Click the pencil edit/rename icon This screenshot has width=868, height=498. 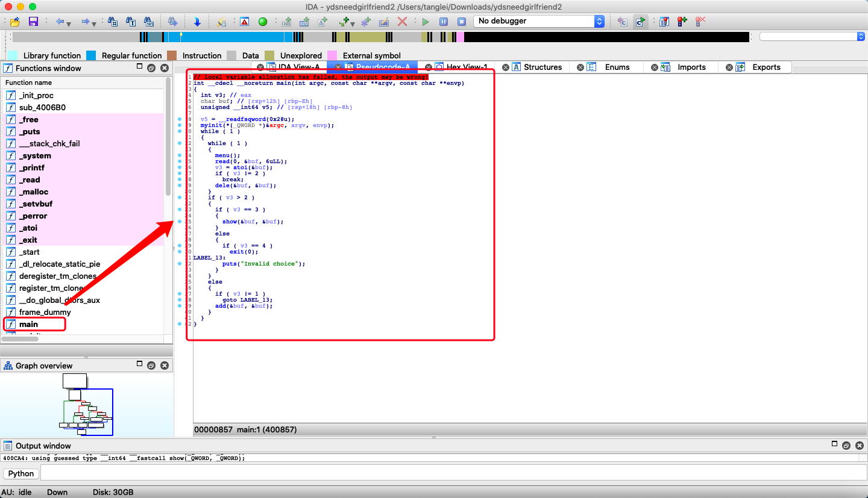384,22
